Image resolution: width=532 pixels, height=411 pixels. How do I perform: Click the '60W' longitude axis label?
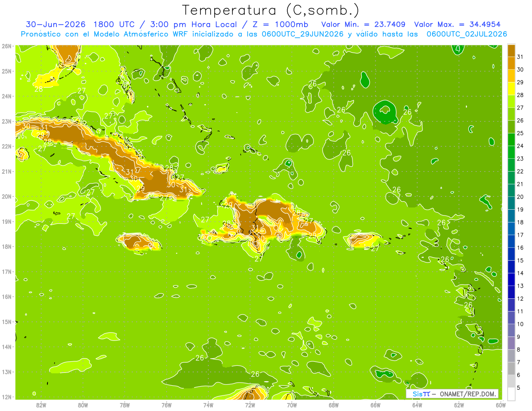(501, 405)
